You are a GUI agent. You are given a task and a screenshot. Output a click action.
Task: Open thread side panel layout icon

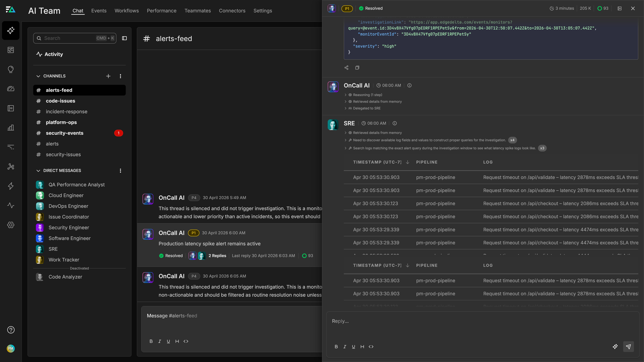pos(620,8)
